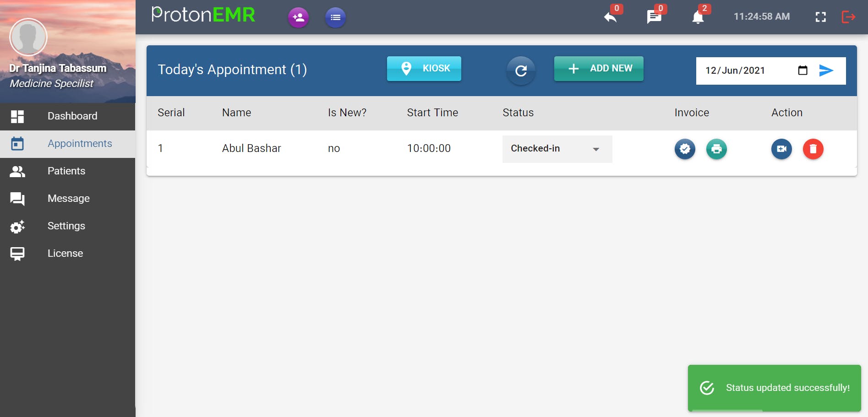Open Dashboard from sidebar
This screenshot has height=417, width=868.
tap(67, 116)
